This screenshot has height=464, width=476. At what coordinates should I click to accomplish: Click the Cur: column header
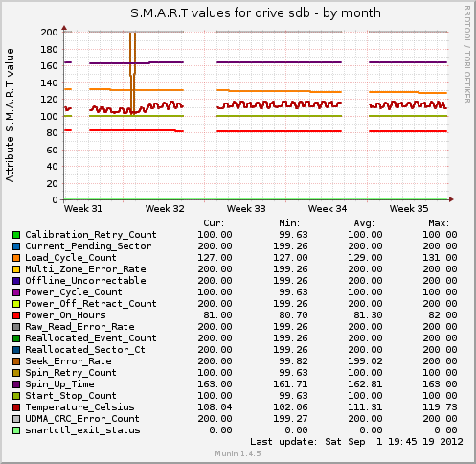(214, 223)
